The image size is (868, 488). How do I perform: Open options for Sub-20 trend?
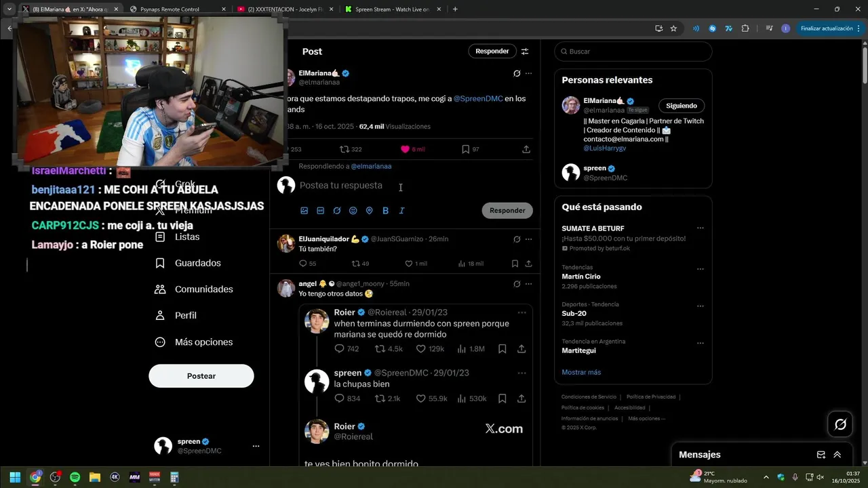pos(701,306)
